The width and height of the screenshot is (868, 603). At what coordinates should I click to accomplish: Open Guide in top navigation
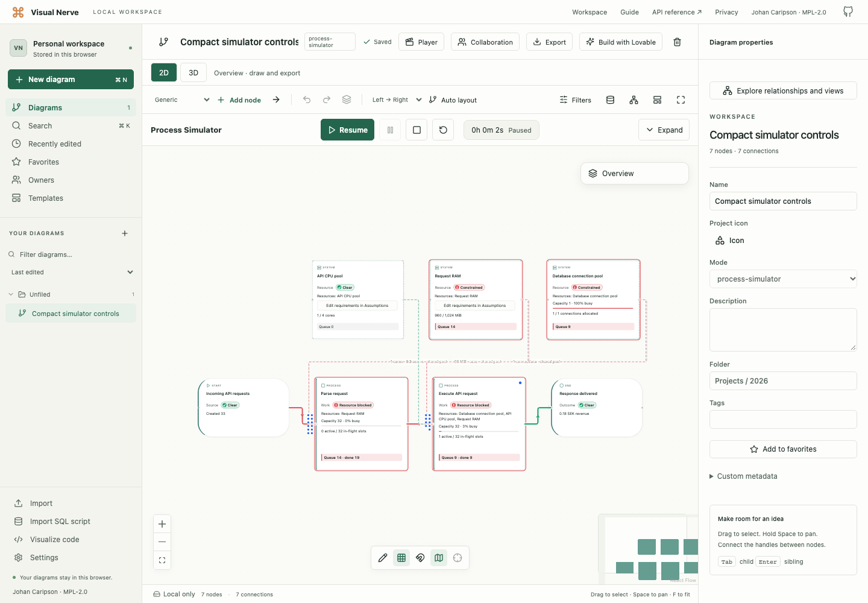click(629, 12)
